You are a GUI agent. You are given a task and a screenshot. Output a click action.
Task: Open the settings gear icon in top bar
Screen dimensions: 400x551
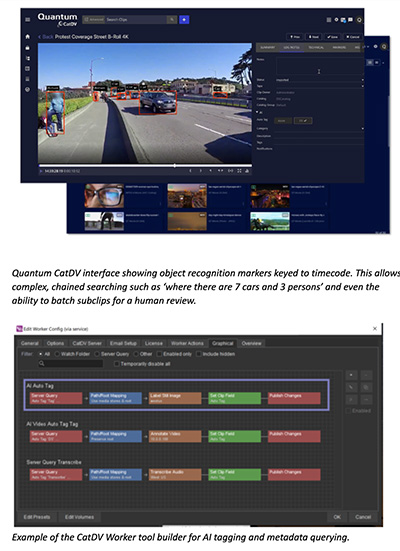(x=336, y=20)
